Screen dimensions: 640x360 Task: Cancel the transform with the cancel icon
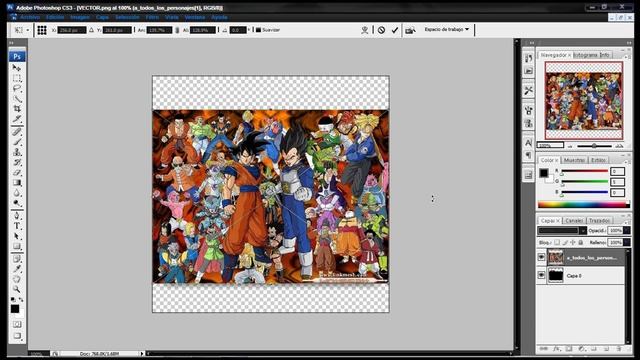point(381,30)
